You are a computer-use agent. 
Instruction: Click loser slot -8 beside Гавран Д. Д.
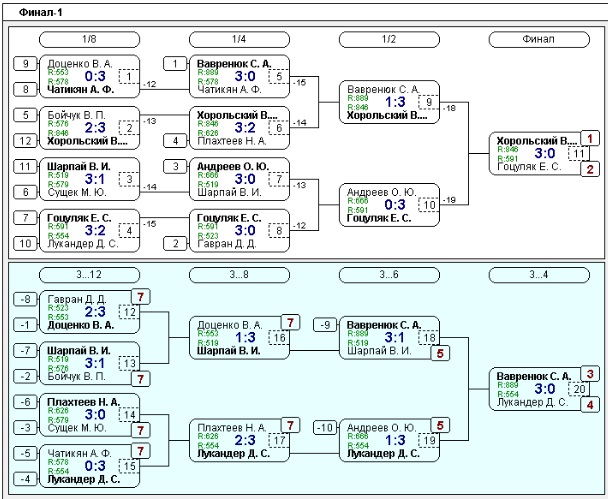point(25,299)
